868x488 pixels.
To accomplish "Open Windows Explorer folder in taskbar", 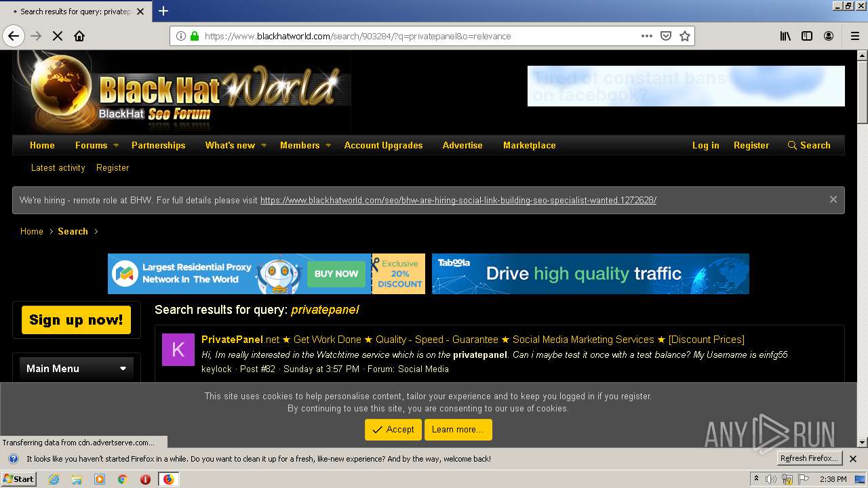I will (x=77, y=479).
